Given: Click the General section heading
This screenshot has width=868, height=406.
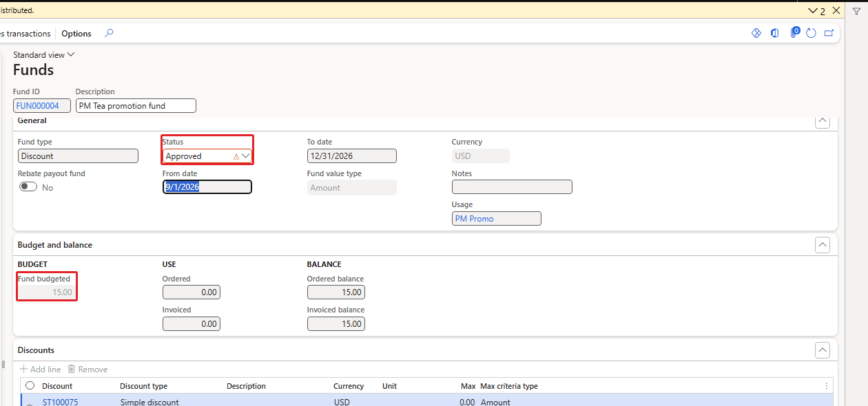Looking at the screenshot, I should pos(32,120).
